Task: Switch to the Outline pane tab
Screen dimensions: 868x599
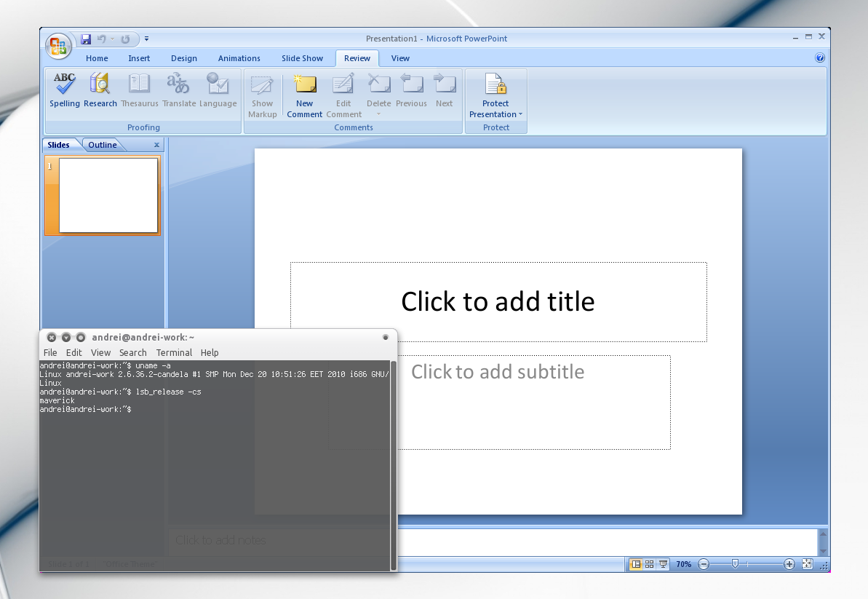Action: click(103, 145)
